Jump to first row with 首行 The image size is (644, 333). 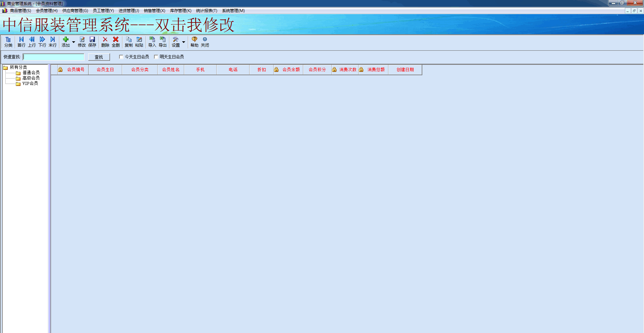point(21,42)
